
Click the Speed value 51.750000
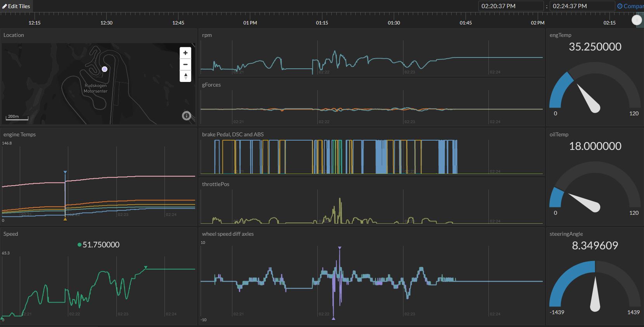pos(101,245)
